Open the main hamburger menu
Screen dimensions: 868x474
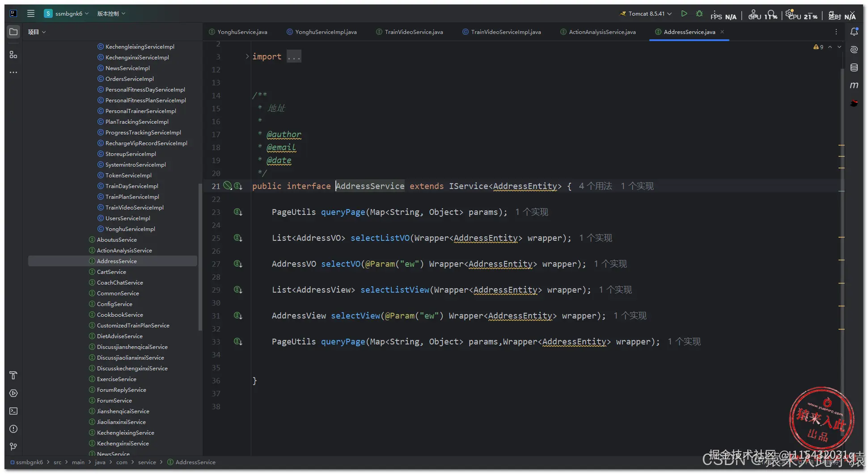(x=31, y=13)
